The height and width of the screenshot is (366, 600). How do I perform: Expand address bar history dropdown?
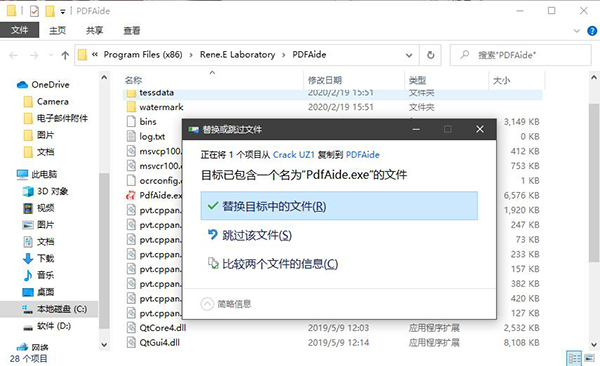click(x=409, y=55)
